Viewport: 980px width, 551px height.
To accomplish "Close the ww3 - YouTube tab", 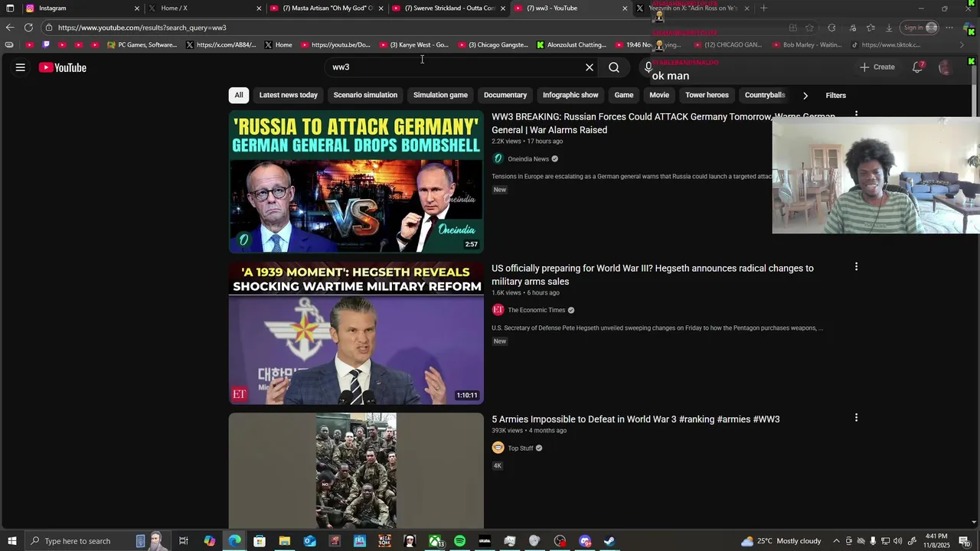I will [x=625, y=8].
